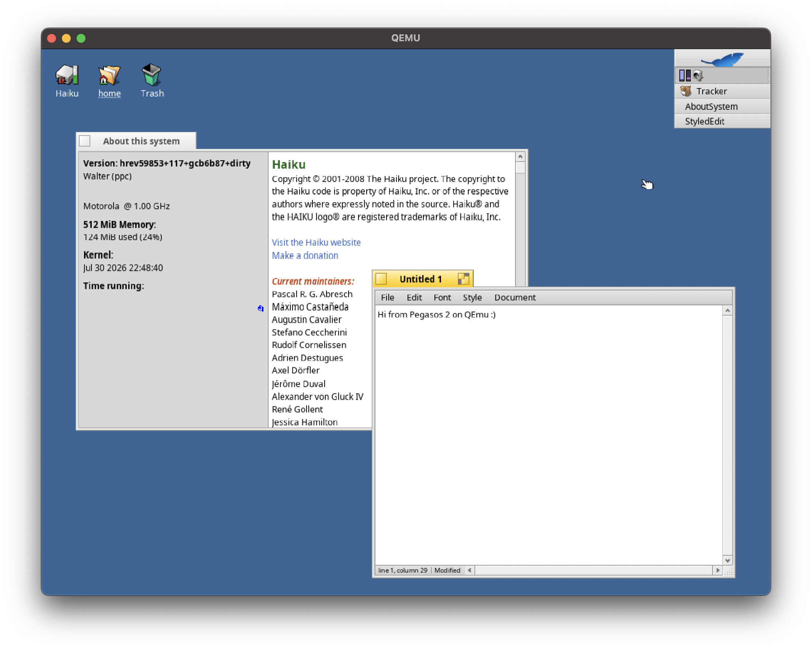
Task: Open the Document menu in StyledEdit
Action: coord(515,297)
